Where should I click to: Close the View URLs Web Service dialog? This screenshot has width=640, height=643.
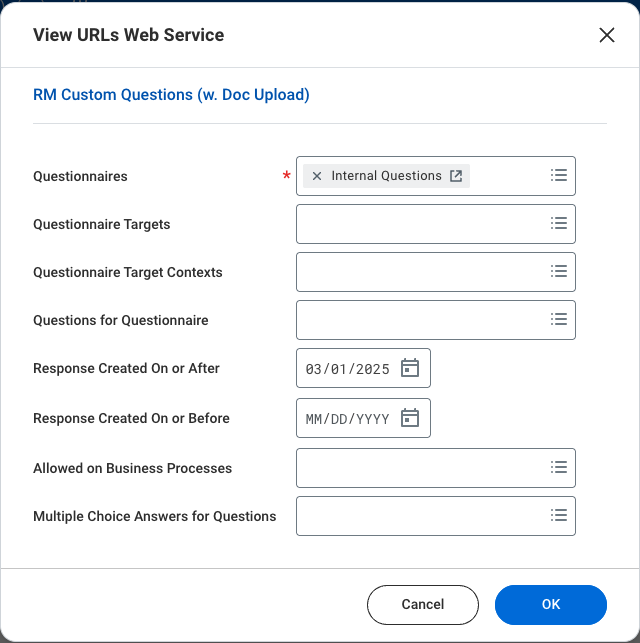click(x=606, y=35)
